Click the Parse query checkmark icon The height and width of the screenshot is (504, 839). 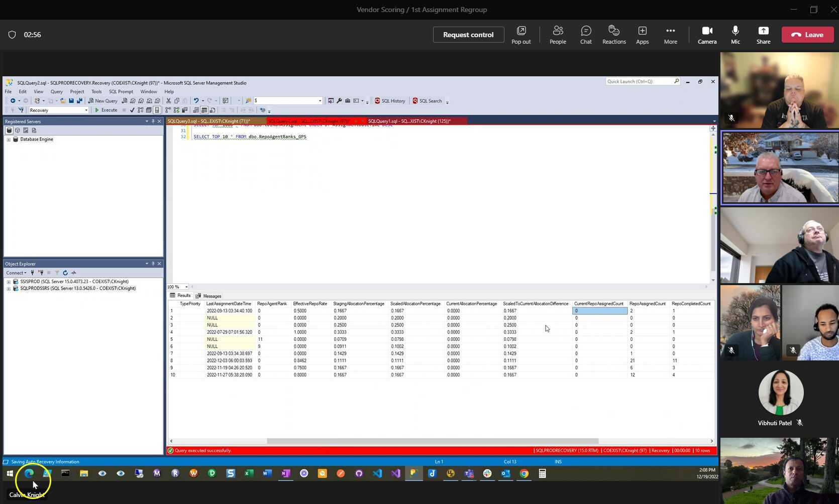[x=132, y=110]
